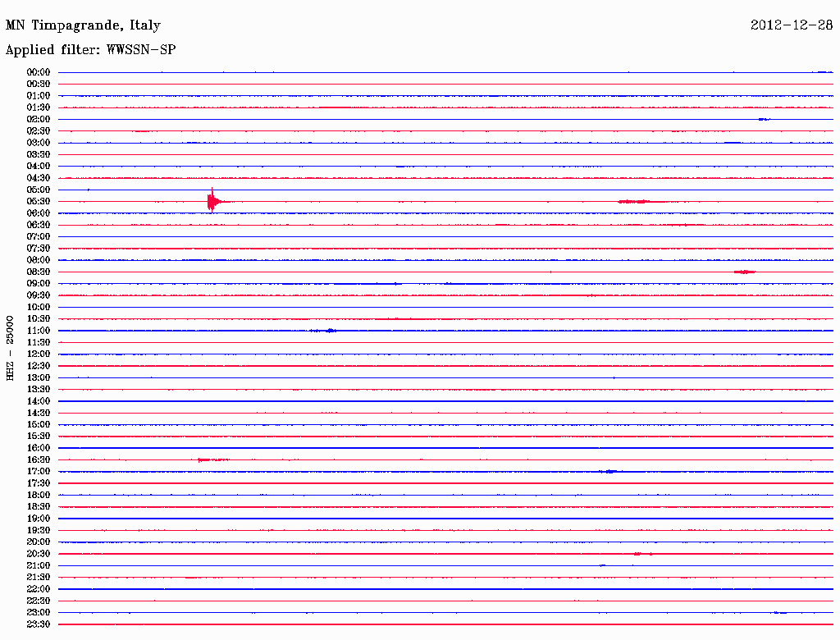Click the date label 2012-12-28

click(792, 25)
